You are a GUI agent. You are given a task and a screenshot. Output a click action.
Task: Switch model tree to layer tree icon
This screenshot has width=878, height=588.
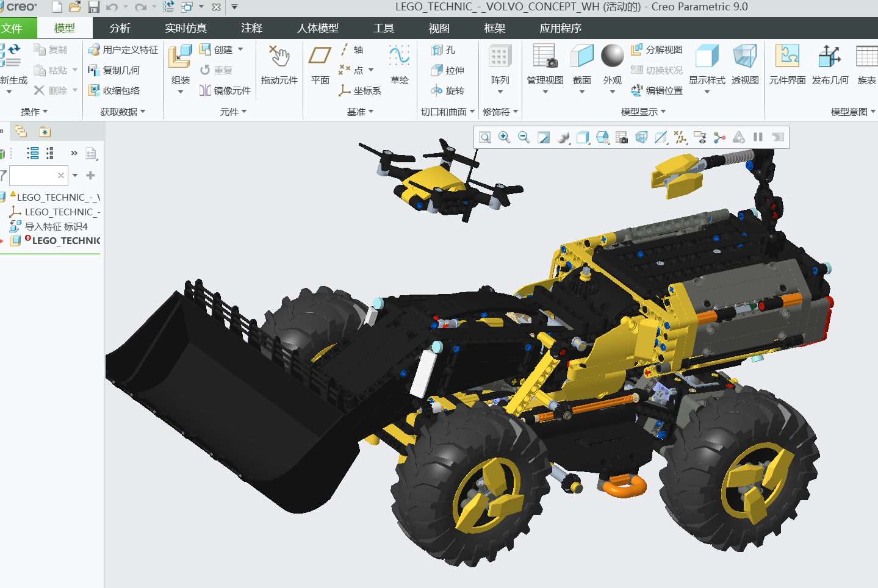21,131
